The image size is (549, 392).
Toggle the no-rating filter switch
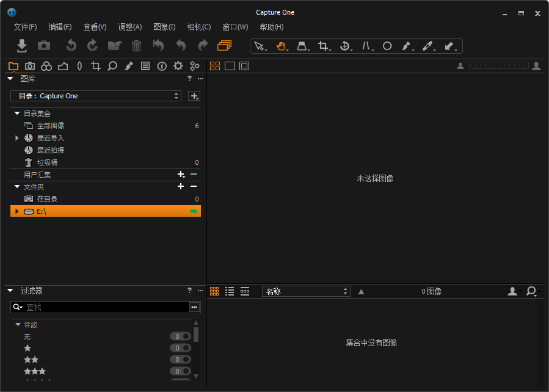tap(180, 336)
